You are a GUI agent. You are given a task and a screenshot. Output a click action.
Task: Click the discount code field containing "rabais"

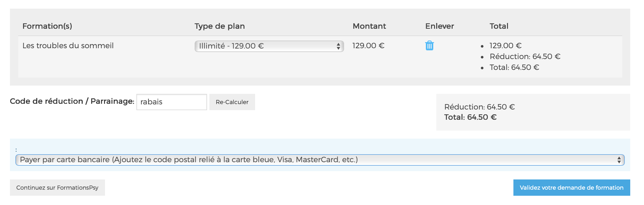point(172,102)
